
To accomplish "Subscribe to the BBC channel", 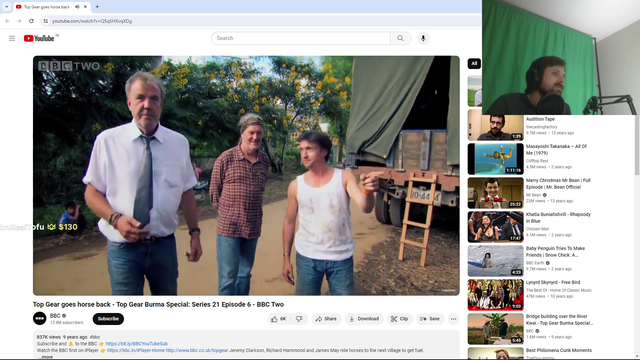I will point(108,319).
